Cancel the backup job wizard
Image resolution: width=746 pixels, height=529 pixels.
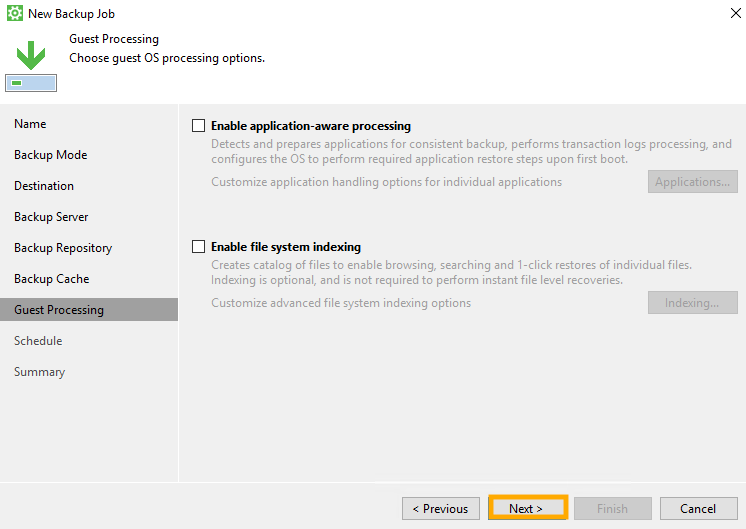click(x=698, y=508)
